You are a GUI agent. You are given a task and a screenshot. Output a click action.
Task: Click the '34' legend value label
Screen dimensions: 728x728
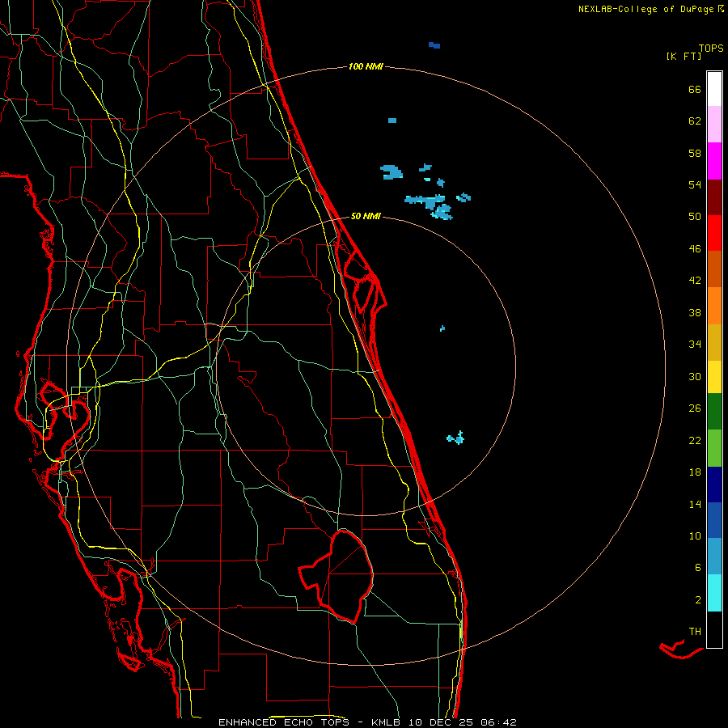coord(695,345)
